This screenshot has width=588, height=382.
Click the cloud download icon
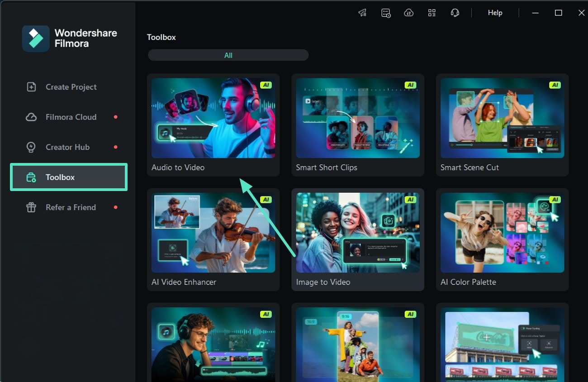pos(409,13)
